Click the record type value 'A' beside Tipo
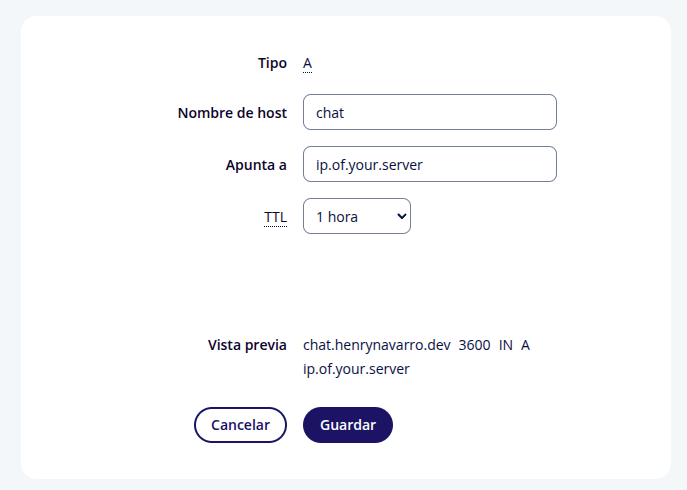Viewport: 687px width, 490px height. pos(308,64)
